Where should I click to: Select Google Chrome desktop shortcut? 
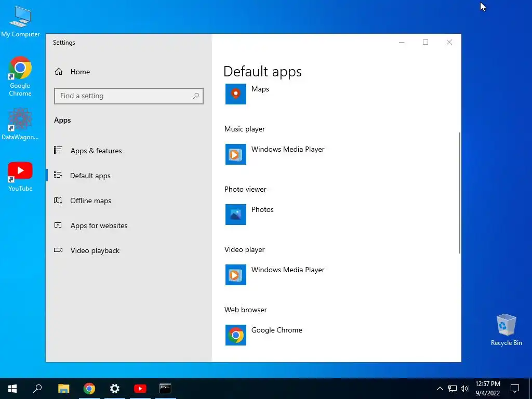20,77
